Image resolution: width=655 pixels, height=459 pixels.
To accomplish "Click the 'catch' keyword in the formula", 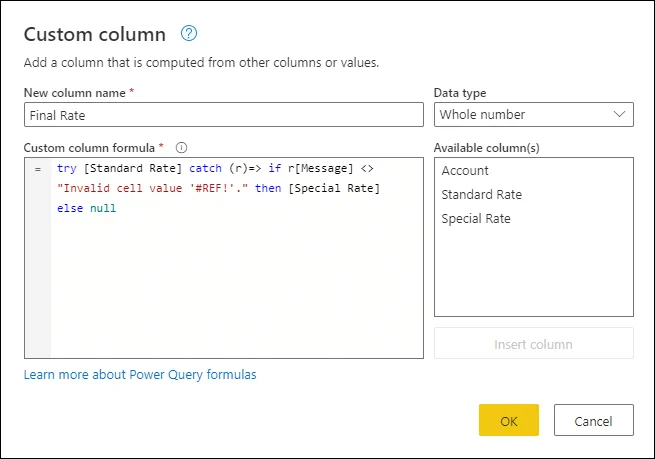I will point(205,168).
